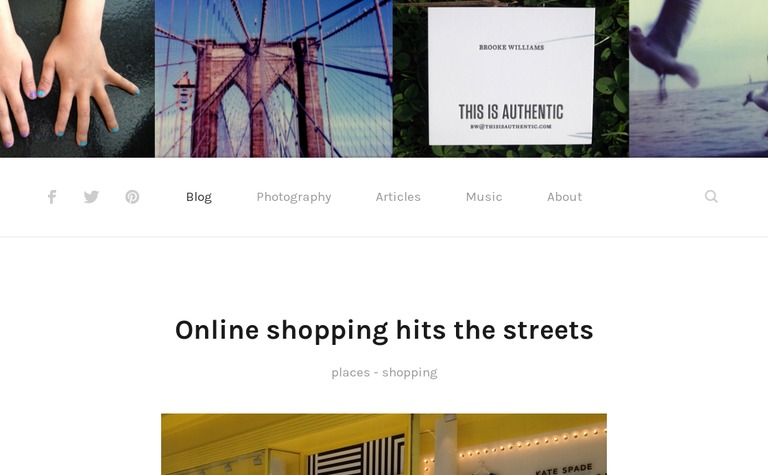The width and height of the screenshot is (768, 475).
Task: Open the Twitter bird icon
Action: click(91, 197)
